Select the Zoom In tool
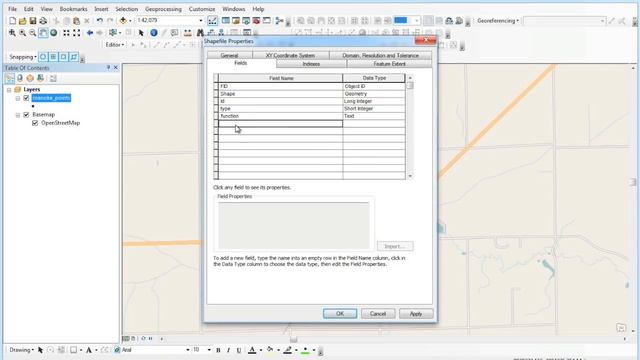Image resolution: width=640 pixels, height=360 pixels. coord(12,33)
